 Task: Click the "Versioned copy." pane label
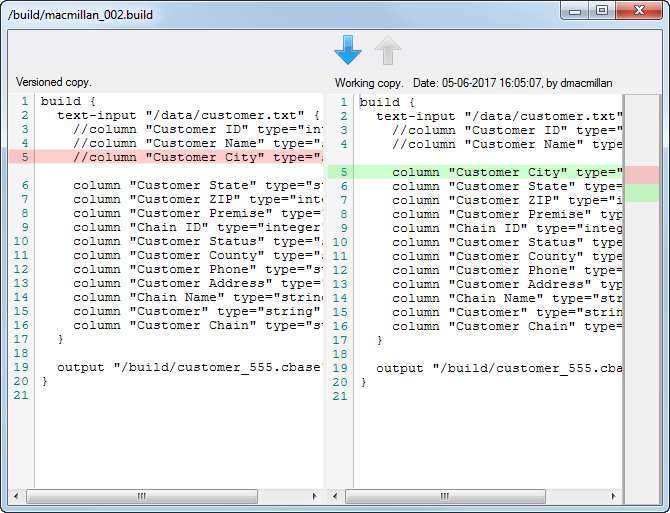54,82
